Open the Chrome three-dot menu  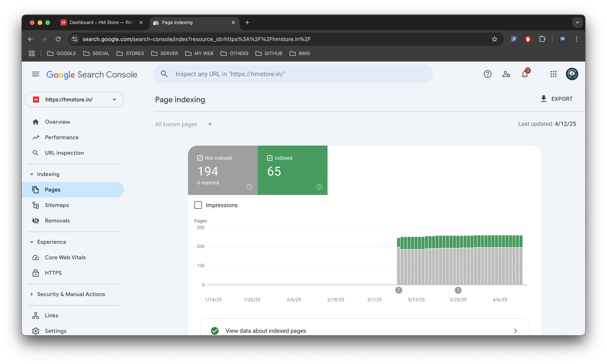[577, 39]
